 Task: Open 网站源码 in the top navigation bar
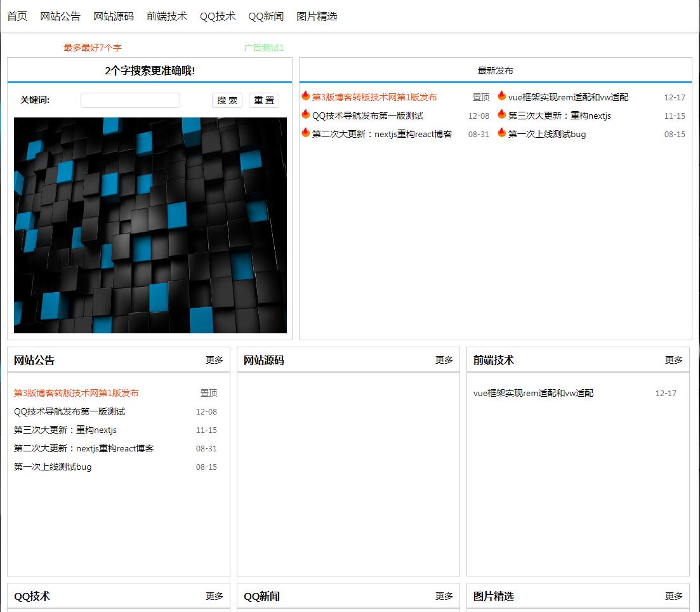click(x=114, y=17)
